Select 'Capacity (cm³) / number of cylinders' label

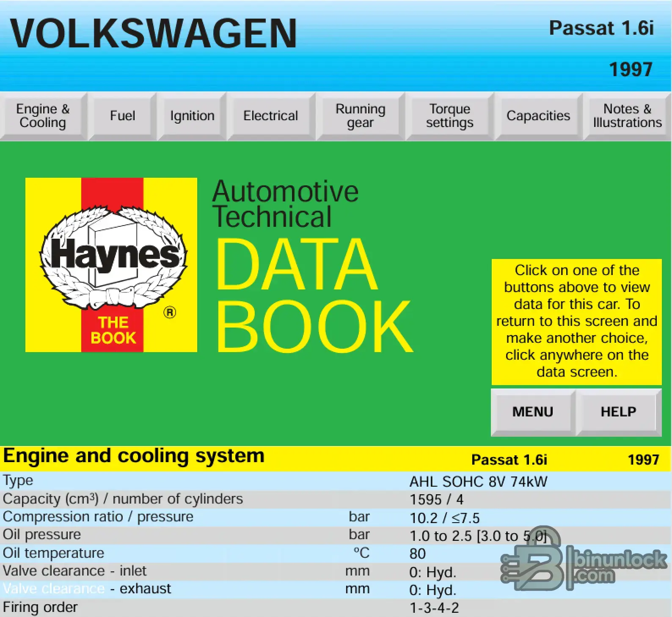tap(123, 499)
